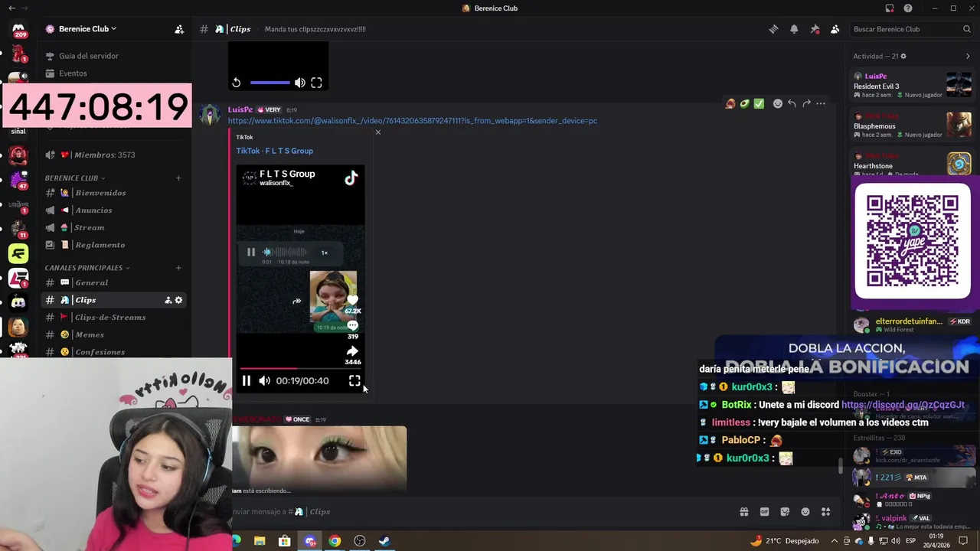Invite people icon beside Berenice Club
980x551 pixels.
pyautogui.click(x=179, y=29)
